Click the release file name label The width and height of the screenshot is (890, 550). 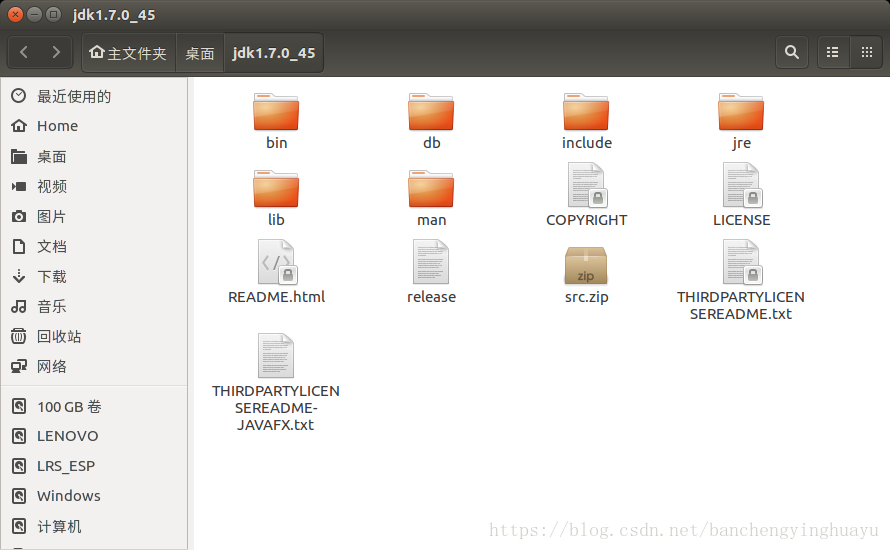[431, 297]
